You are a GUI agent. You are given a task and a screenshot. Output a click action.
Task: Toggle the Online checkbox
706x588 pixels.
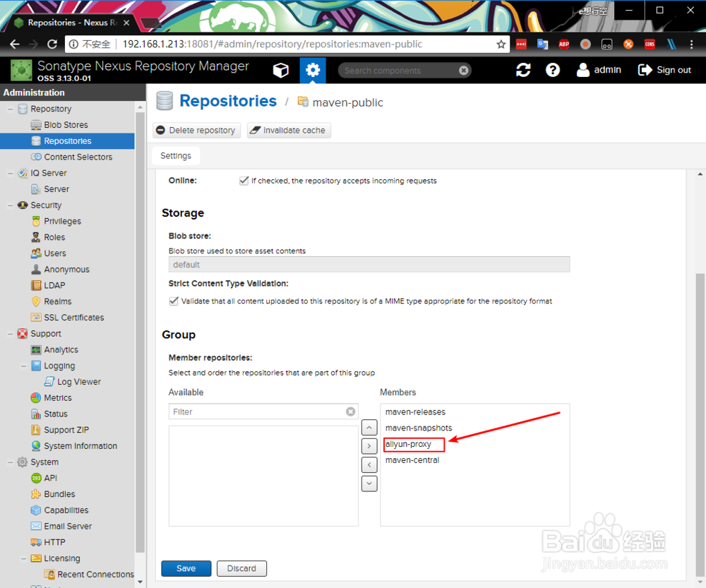(244, 181)
